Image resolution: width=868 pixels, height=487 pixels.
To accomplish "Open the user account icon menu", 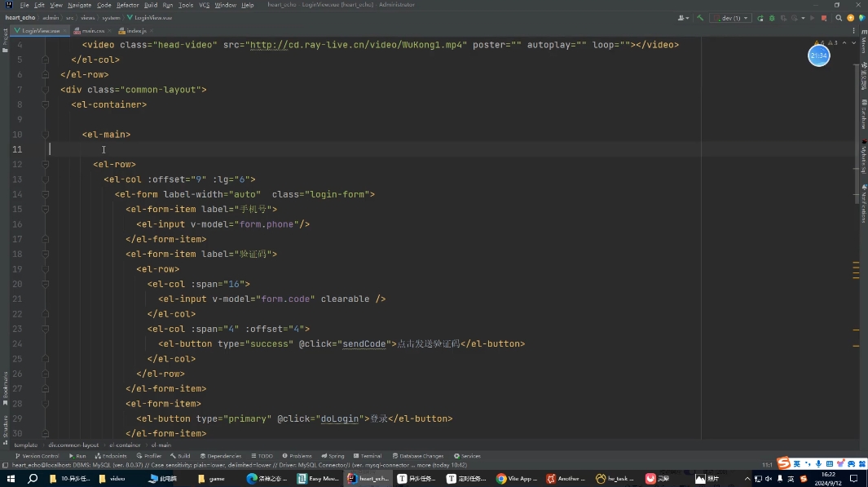I will point(683,18).
